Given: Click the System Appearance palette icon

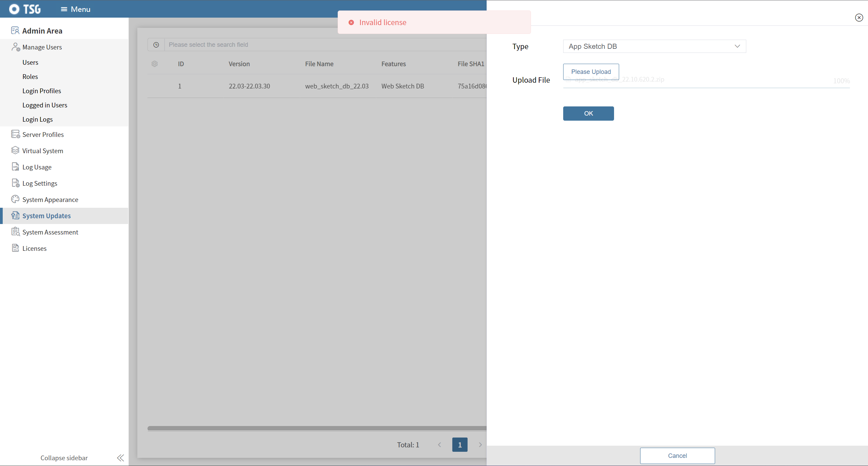Looking at the screenshot, I should click(x=15, y=199).
